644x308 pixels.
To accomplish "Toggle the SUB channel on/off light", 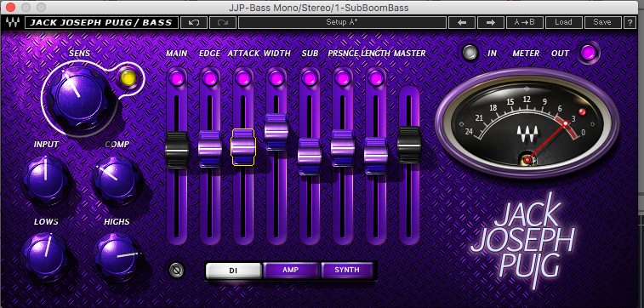I will click(x=310, y=77).
